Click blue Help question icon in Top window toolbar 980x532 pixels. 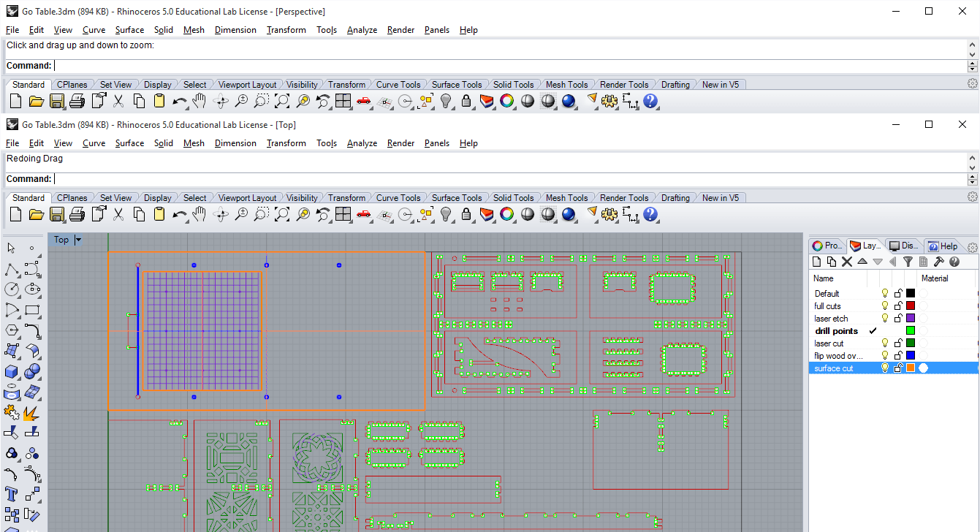[x=650, y=214]
